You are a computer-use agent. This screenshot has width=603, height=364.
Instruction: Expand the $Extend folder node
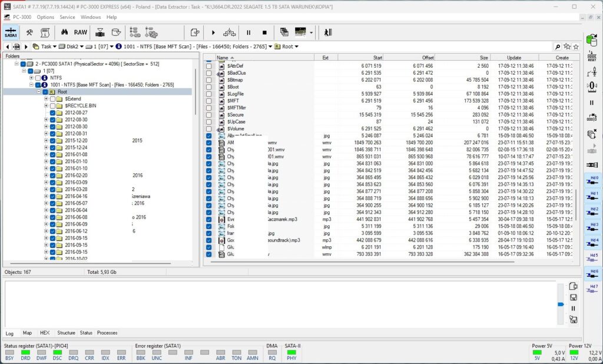pos(46,99)
